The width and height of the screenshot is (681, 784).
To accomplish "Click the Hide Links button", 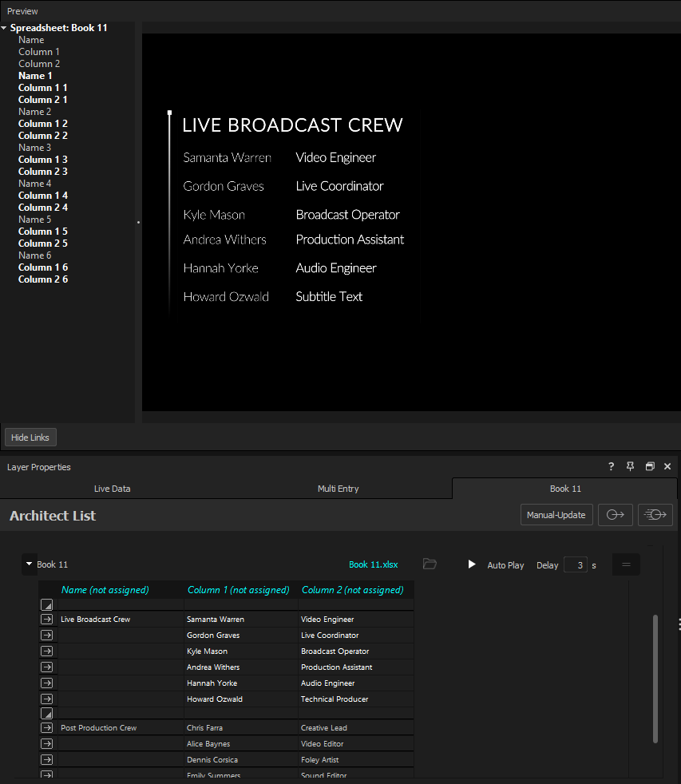I will (x=30, y=438).
